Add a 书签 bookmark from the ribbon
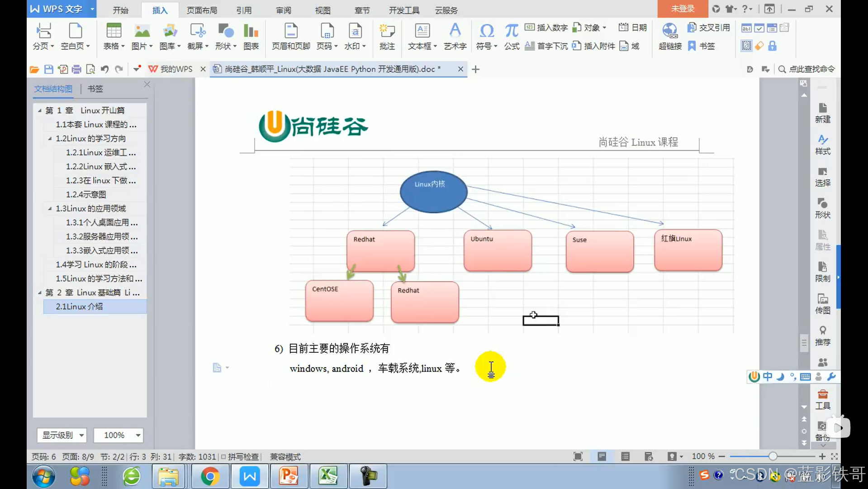The image size is (868, 489). tap(701, 46)
